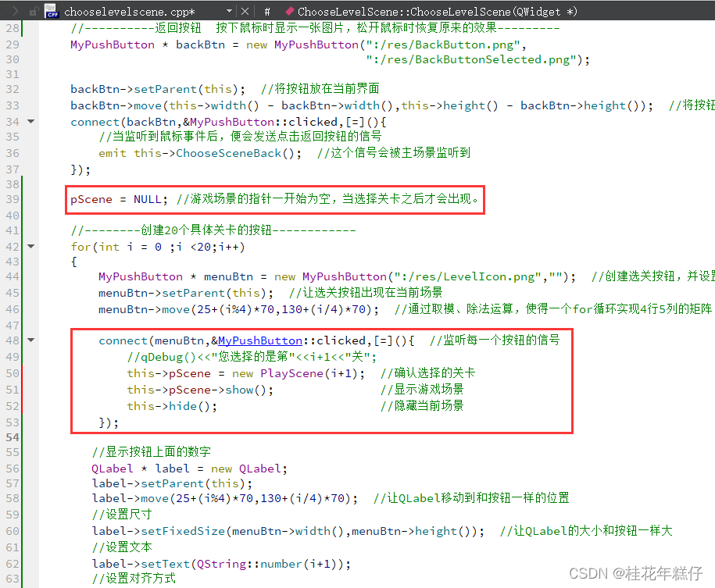Click 'this->pScene->show();' on line 51

200,390
